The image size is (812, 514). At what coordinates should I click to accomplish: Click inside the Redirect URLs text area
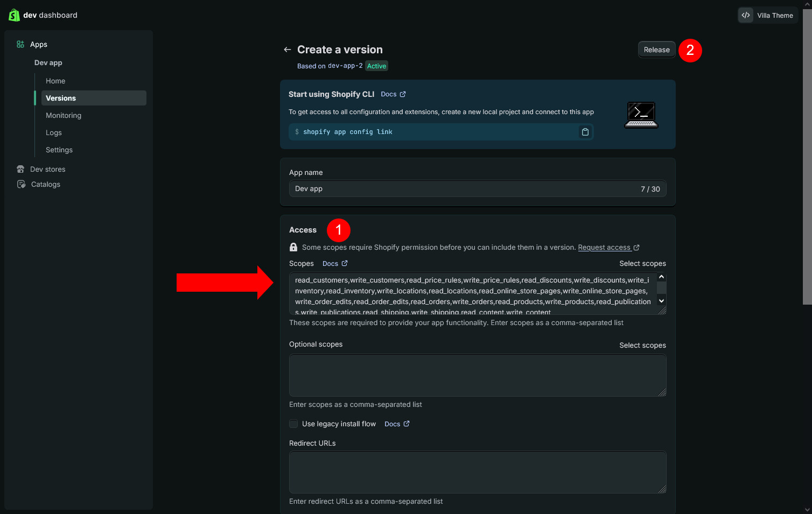(x=477, y=472)
